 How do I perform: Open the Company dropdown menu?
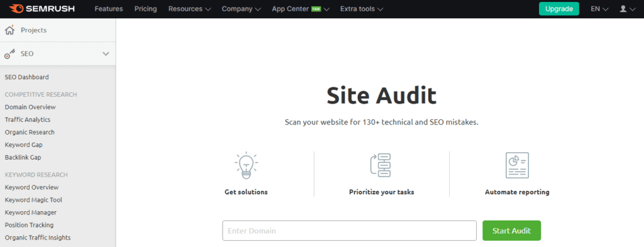[x=241, y=9]
